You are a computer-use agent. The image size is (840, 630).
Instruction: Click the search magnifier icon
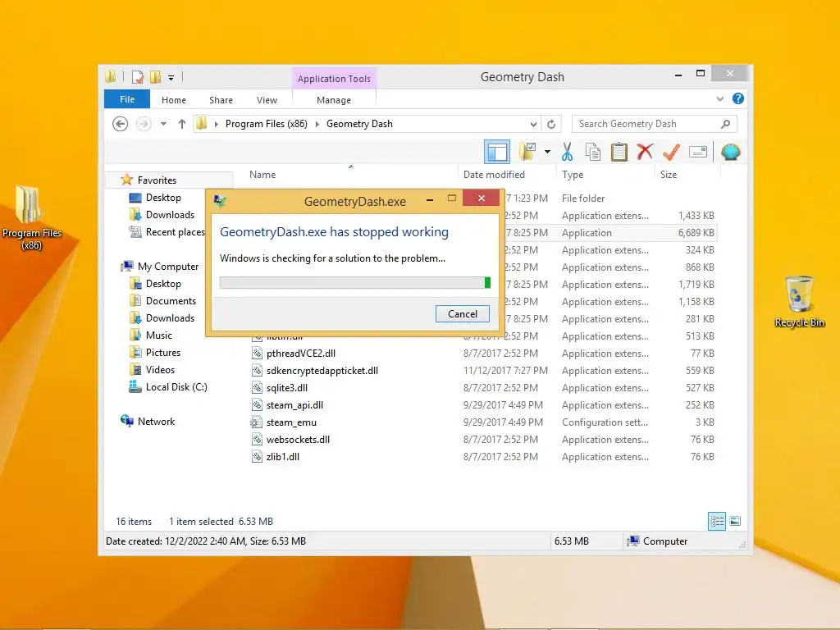click(725, 124)
